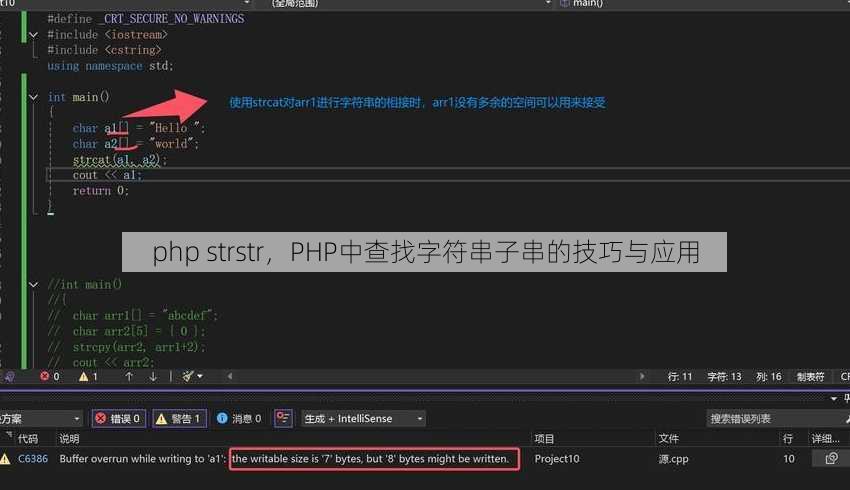Collapse the commented //int main() fold arrow
Screen dimensions: 850x490
click(x=34, y=285)
